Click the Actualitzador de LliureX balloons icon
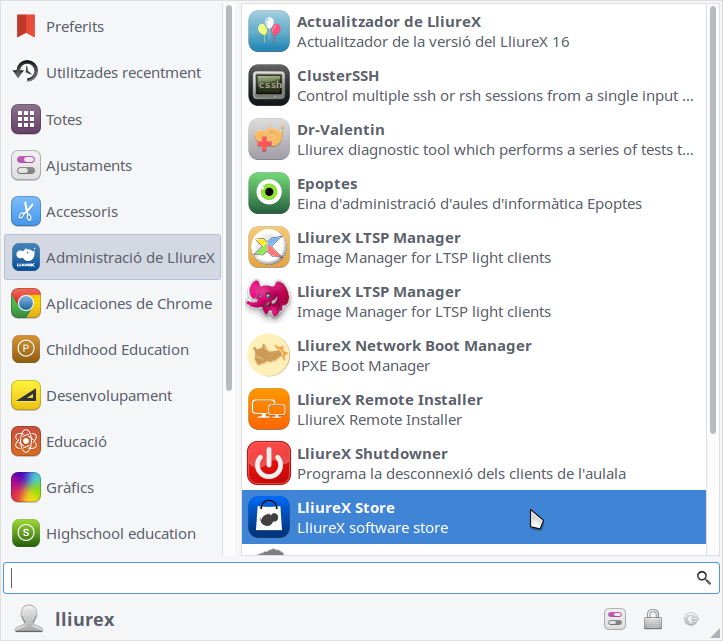Viewport: 723px width, 641px height. tap(268, 31)
